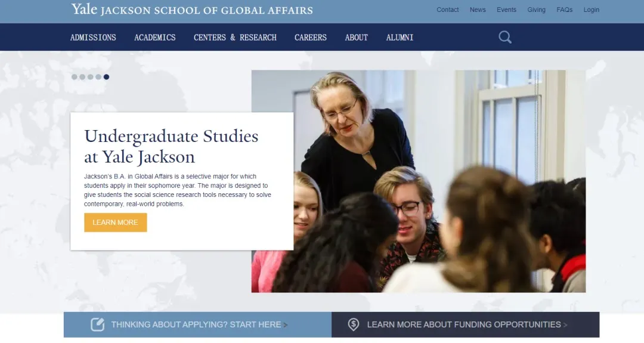Open the search magnifier icon
The width and height of the screenshot is (644, 343).
tap(505, 38)
